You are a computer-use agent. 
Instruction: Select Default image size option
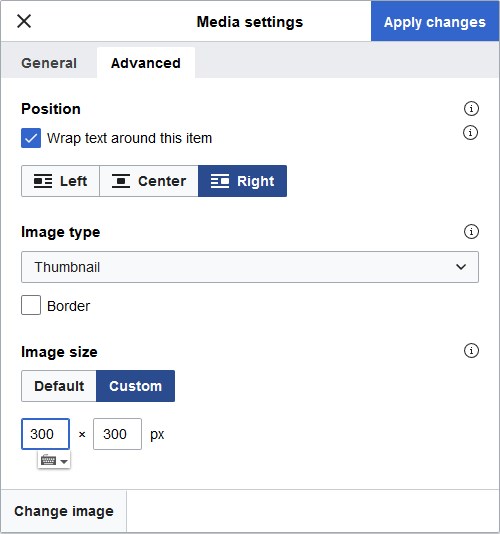click(59, 386)
